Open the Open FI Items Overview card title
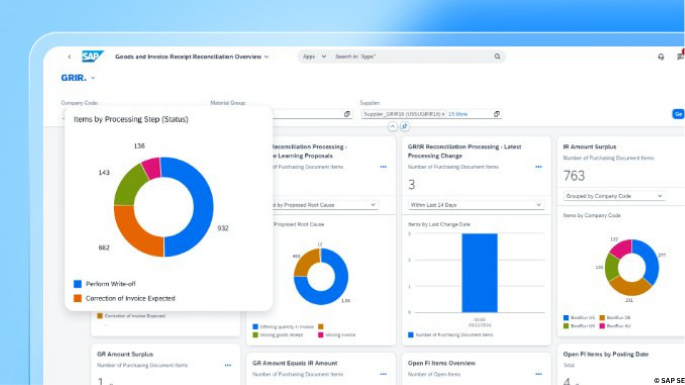This screenshot has width=685, height=385. pyautogui.click(x=441, y=363)
